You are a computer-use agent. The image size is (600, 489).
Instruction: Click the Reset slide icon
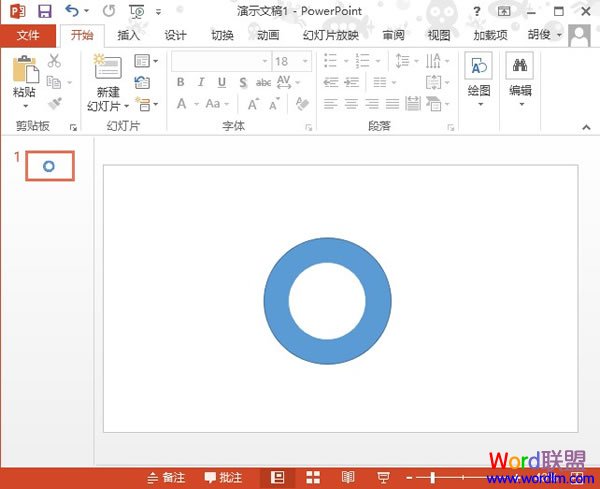(x=142, y=83)
